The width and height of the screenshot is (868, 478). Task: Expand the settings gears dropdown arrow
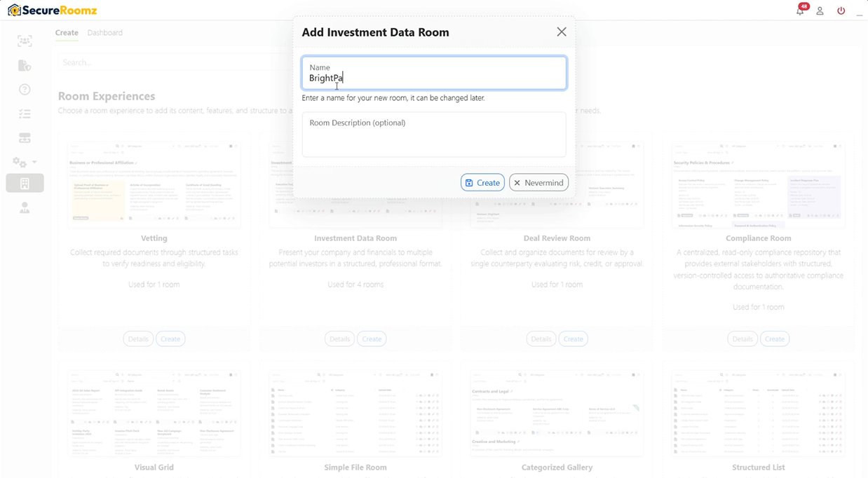pyautogui.click(x=34, y=163)
